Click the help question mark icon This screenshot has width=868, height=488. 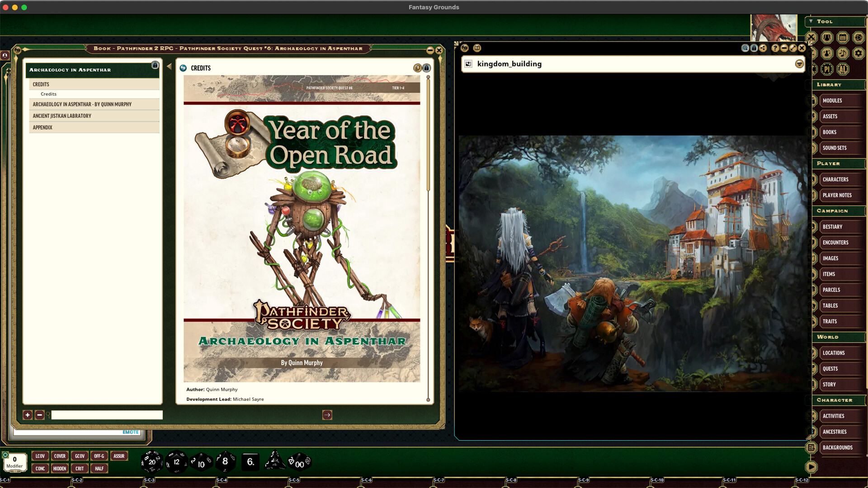775,48
